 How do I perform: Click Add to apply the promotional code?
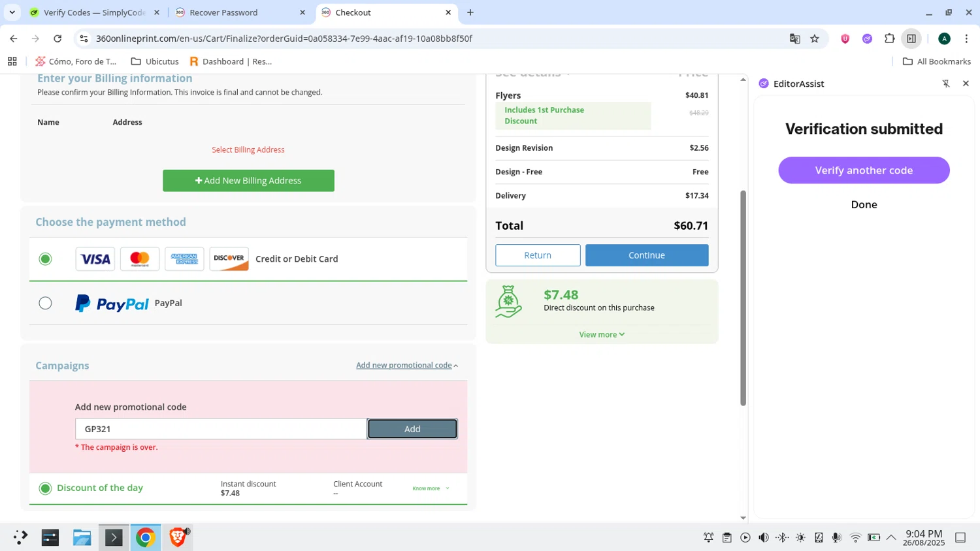(412, 429)
